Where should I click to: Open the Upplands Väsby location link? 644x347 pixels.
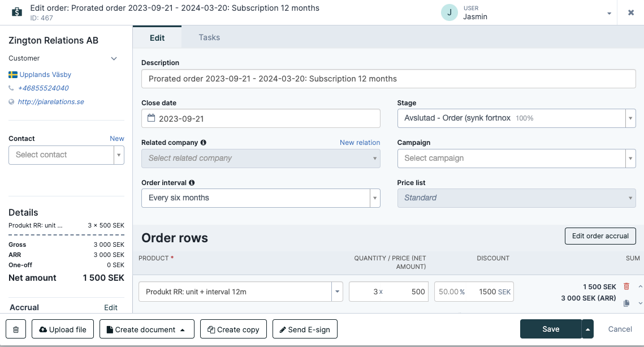click(45, 74)
